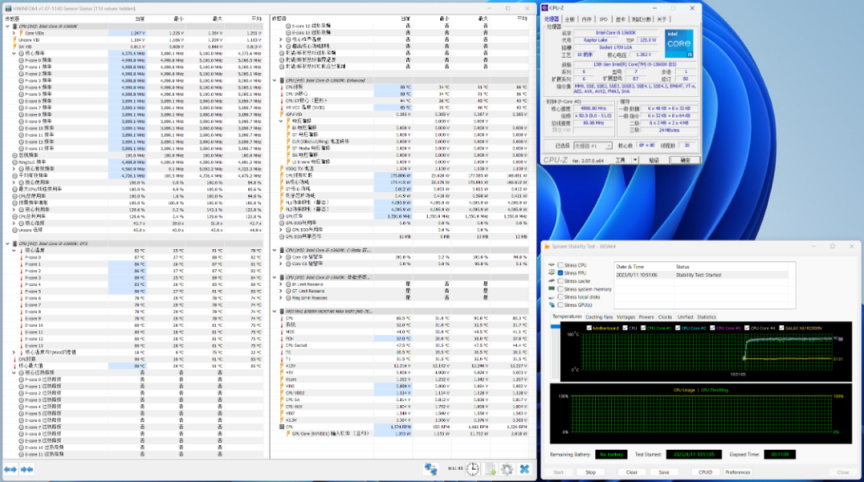The image size is (864, 482).
Task: Collapse the CPU [#0] Intel Core i5-13600K group
Action: (x=5, y=25)
